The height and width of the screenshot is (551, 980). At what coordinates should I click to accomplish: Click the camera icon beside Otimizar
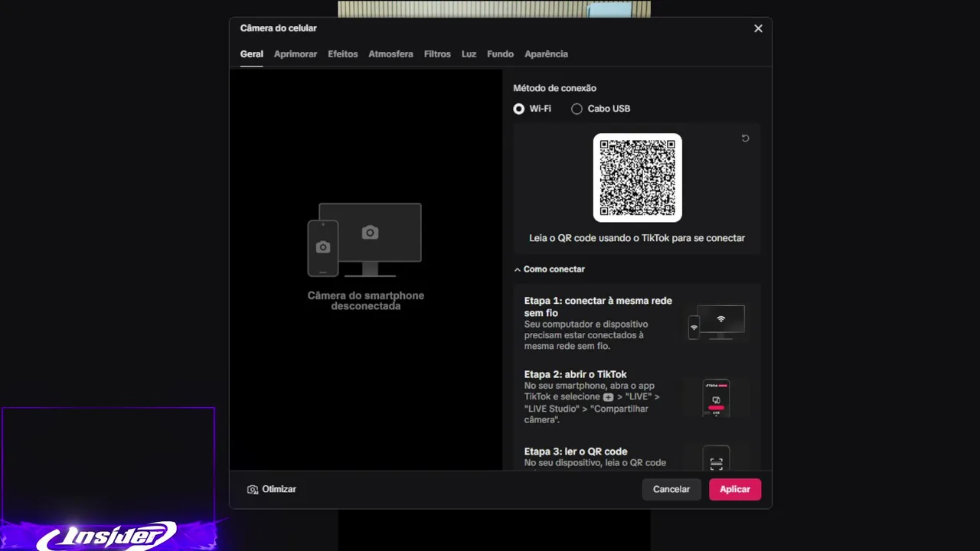pos(253,490)
